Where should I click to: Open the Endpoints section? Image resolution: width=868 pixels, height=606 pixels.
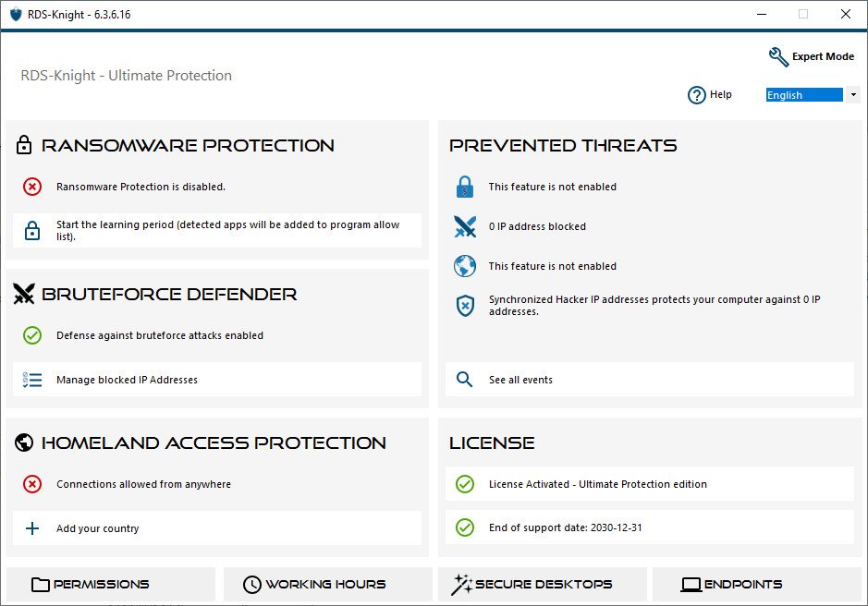tap(756, 585)
